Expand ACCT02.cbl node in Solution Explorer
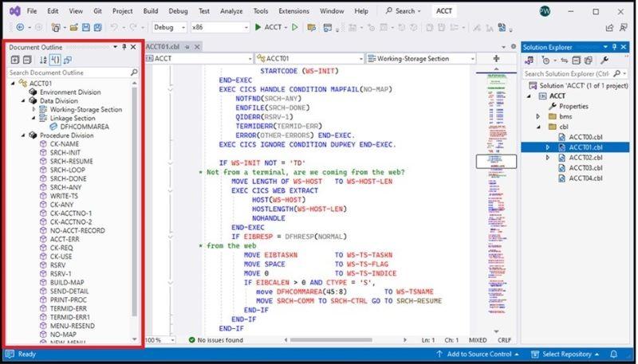This screenshot has height=364, width=638. pos(548,158)
